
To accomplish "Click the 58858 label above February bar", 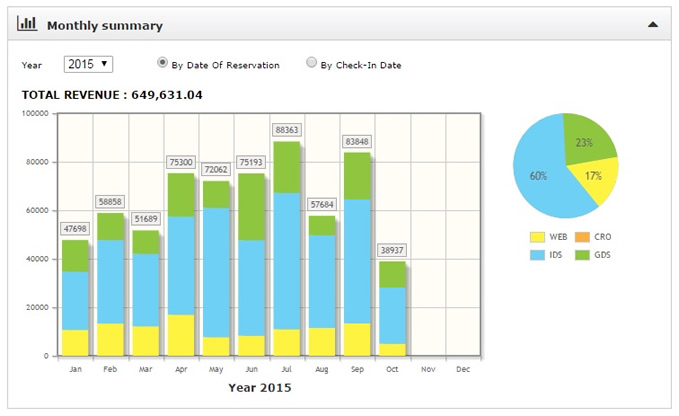I will (x=110, y=202).
